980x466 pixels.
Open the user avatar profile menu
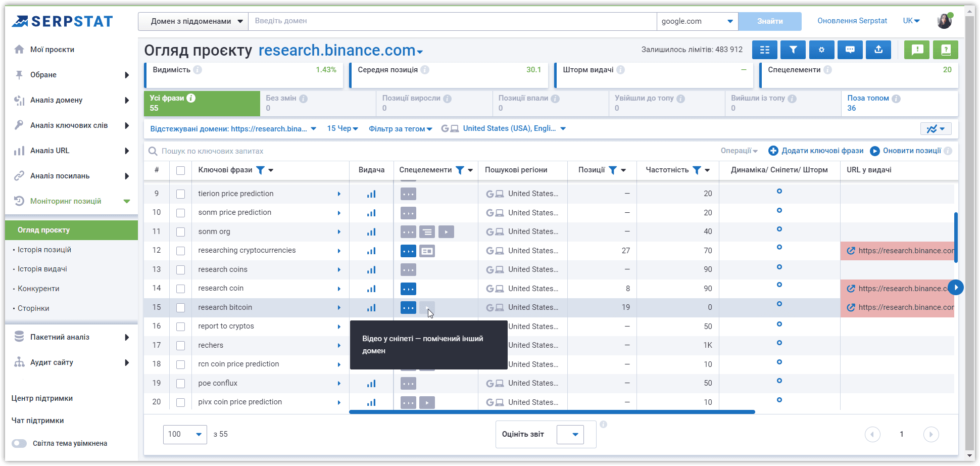tap(944, 21)
